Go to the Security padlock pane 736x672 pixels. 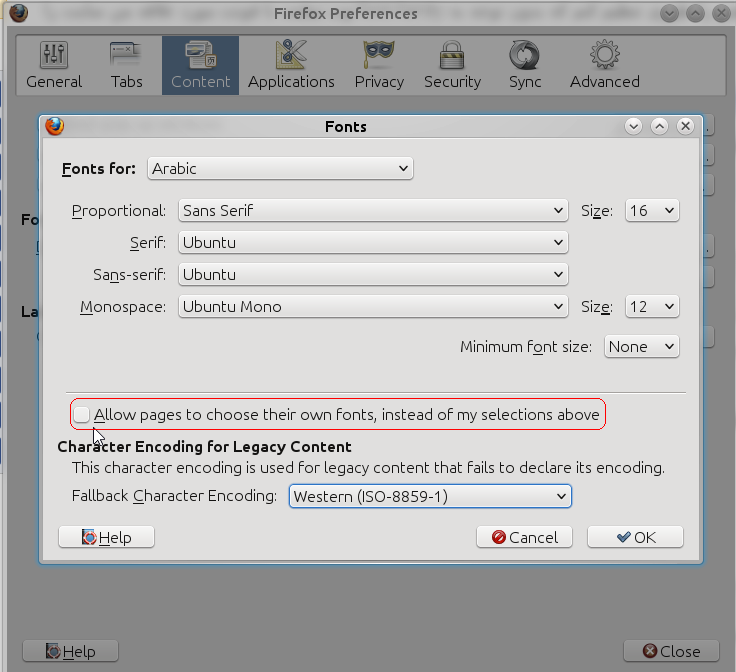(x=452, y=65)
